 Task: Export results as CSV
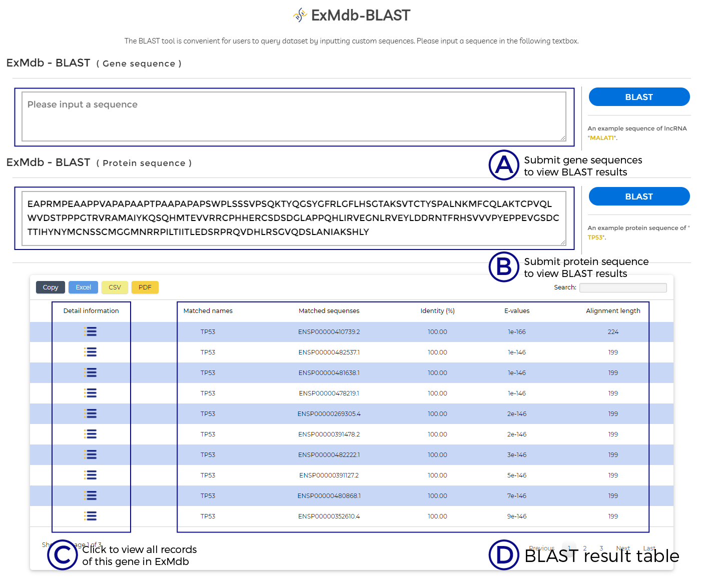point(115,287)
